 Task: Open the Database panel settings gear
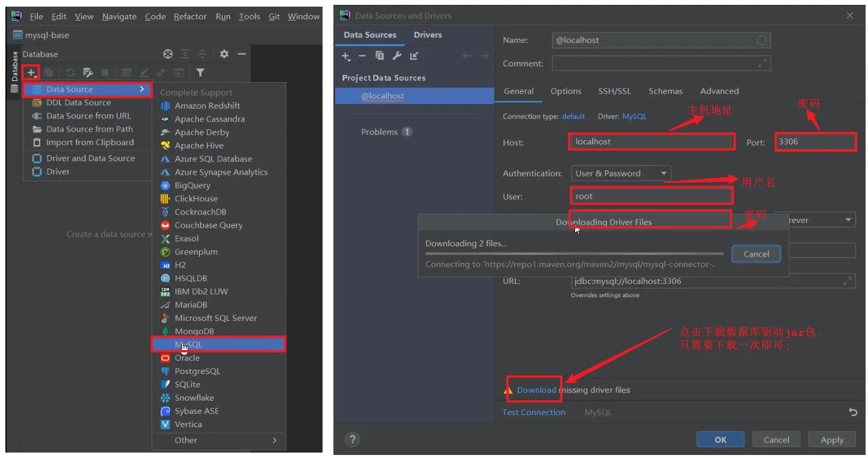point(224,54)
